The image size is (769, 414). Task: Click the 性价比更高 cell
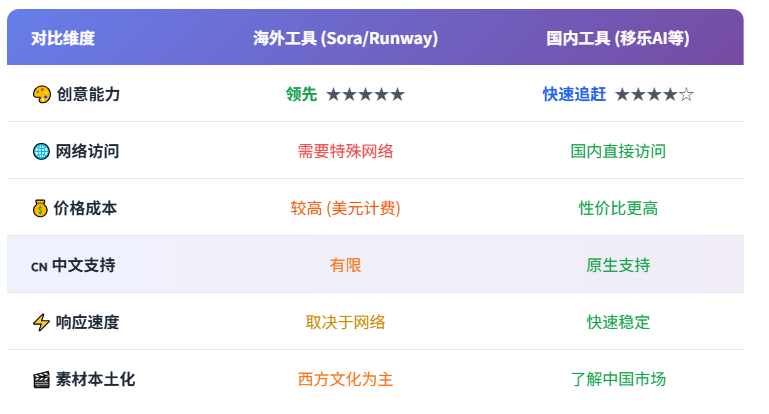pos(618,208)
